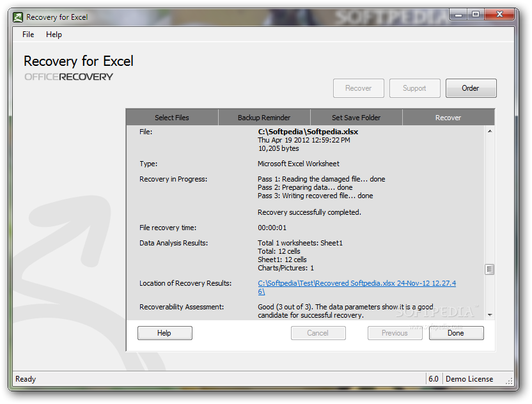
Task: Open the Recovered Softpedia.xlsx results folder link
Action: tap(357, 287)
